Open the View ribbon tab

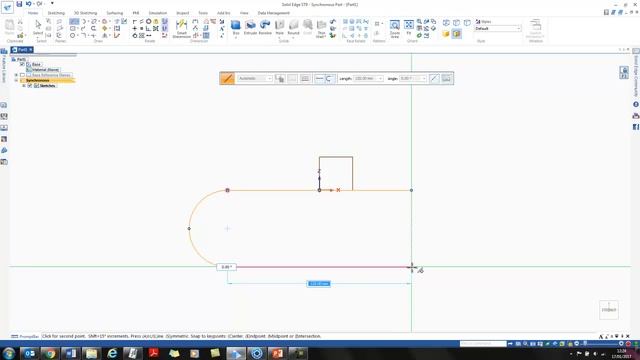244,13
